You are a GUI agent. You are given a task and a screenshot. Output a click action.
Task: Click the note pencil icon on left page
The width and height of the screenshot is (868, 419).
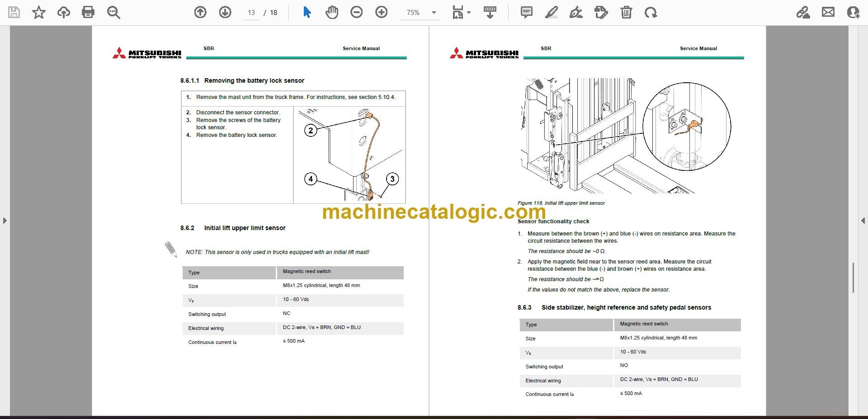pos(171,250)
